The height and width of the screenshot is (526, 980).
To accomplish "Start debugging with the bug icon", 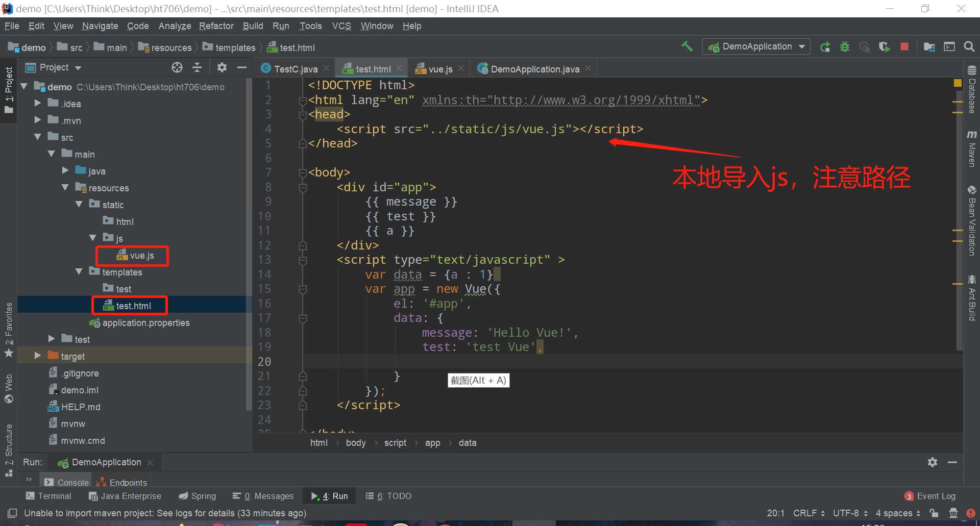I will 845,47.
